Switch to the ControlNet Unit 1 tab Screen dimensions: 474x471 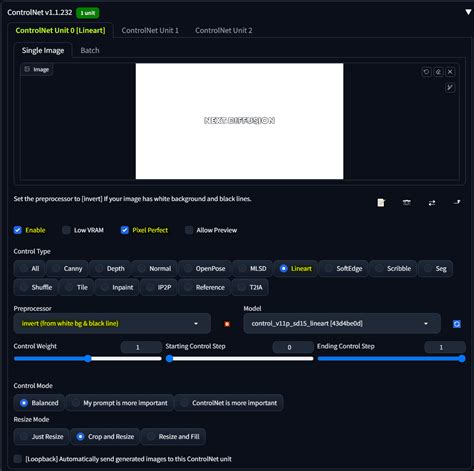pyautogui.click(x=150, y=30)
